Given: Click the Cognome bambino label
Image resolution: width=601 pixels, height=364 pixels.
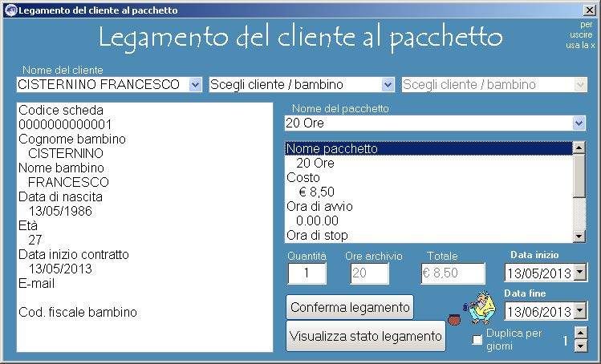Looking at the screenshot, I should coord(72,139).
